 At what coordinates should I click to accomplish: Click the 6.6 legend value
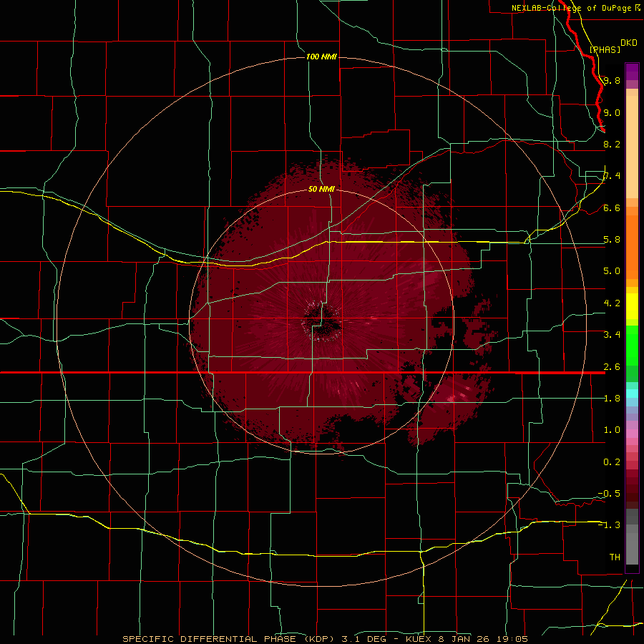pos(612,208)
